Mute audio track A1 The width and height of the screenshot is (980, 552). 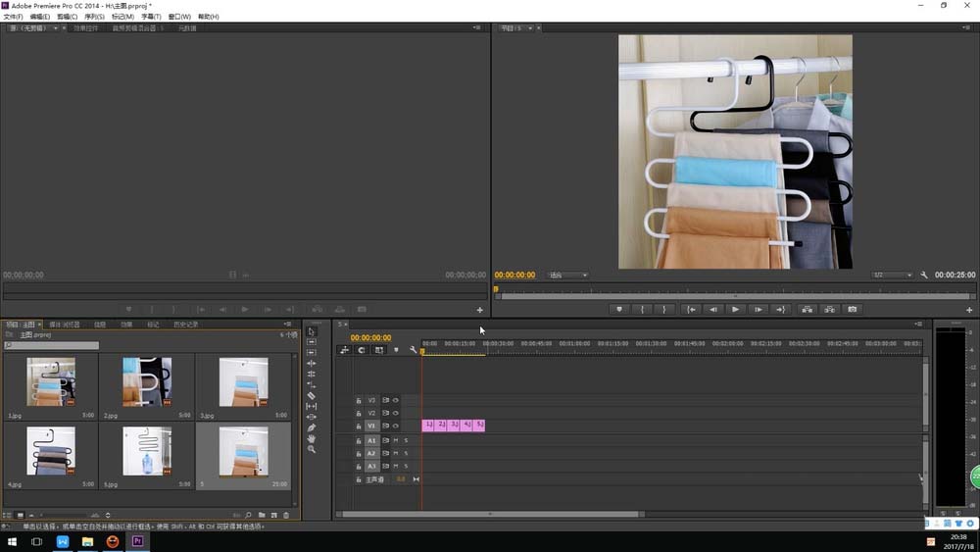click(396, 440)
